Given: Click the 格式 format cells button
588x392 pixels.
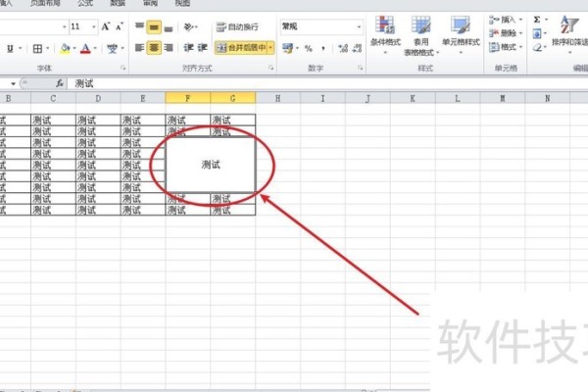Looking at the screenshot, I should tap(506, 47).
